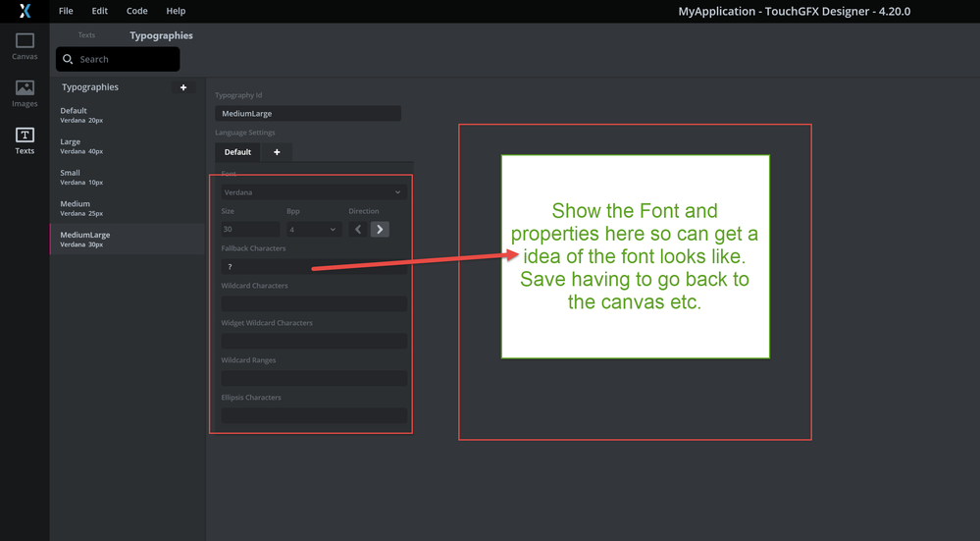The width and height of the screenshot is (980, 541).
Task: Open the Texts view in sidebar
Action: click(25, 140)
